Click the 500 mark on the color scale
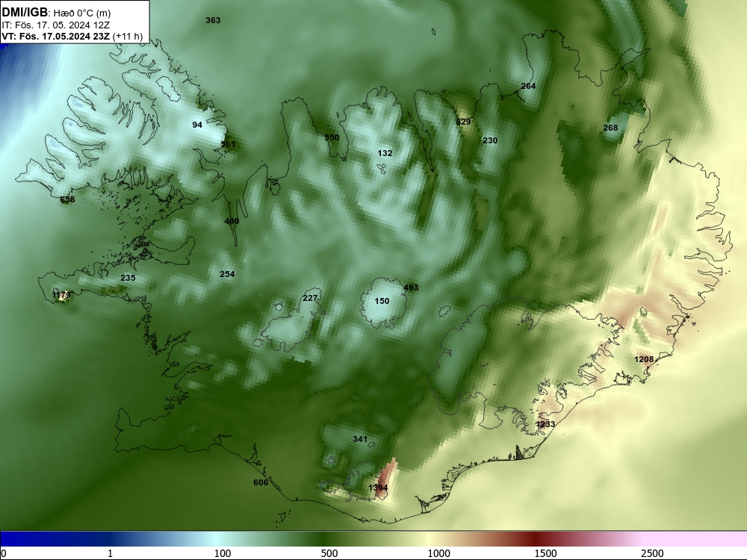The width and height of the screenshot is (747, 560). pyautogui.click(x=329, y=553)
